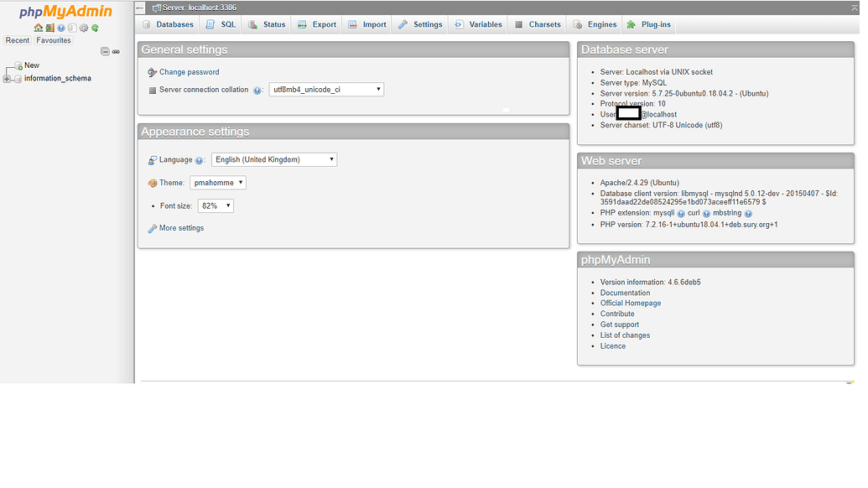Click help icon after mysqli extension
The image size is (868, 488).
[681, 214]
